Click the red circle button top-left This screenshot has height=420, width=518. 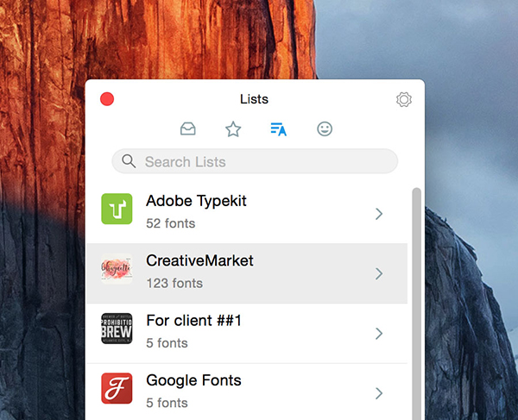point(107,99)
